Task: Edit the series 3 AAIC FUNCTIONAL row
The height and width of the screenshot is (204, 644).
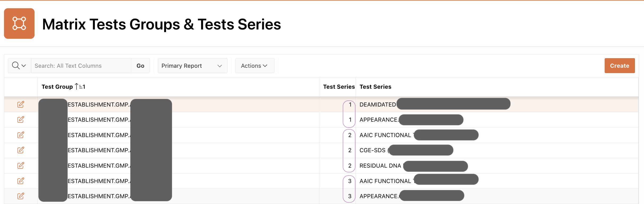Action: (21, 181)
